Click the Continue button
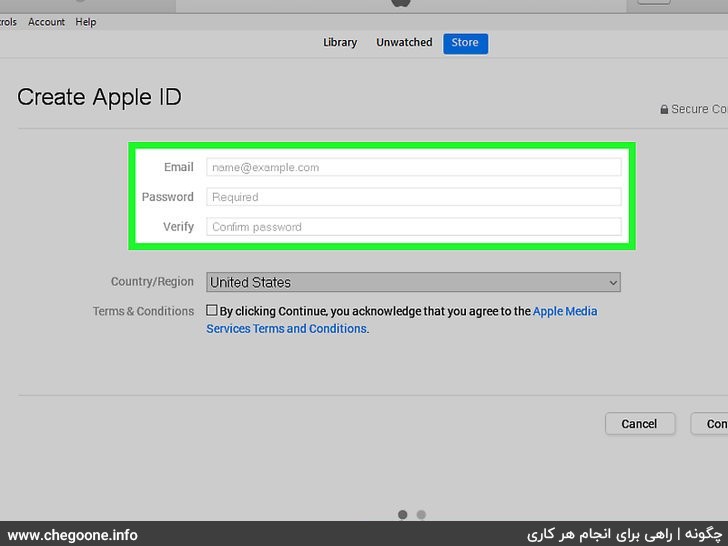This screenshot has width=728, height=546. pos(710,424)
